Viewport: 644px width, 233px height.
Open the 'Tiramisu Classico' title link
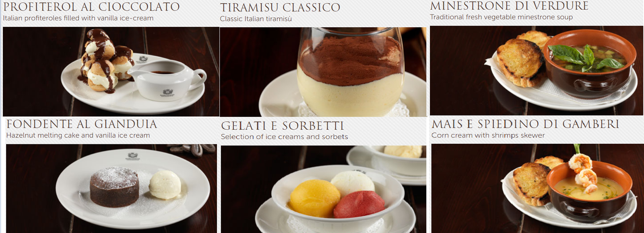click(x=280, y=8)
